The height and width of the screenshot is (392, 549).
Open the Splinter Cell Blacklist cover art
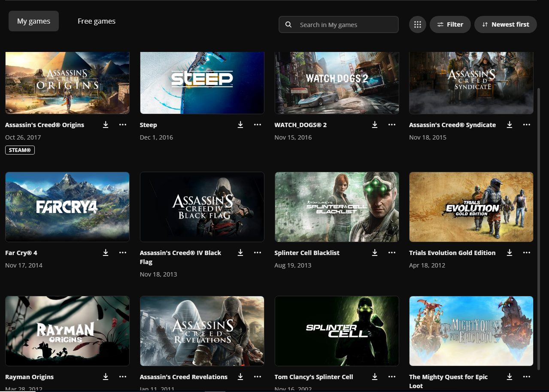click(337, 207)
